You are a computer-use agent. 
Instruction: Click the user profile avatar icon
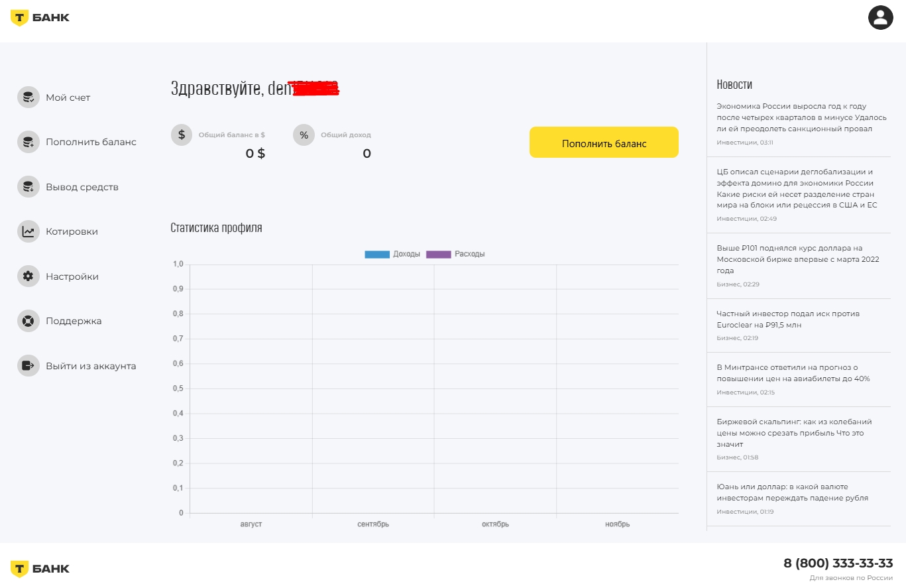(880, 17)
